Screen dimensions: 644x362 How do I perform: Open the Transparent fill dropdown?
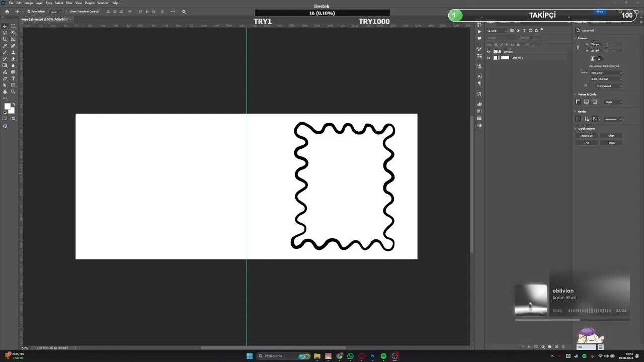pos(609,86)
